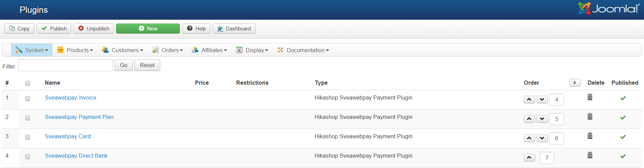Click the Type column header
This screenshot has height=168, width=644.
pos(321,83)
